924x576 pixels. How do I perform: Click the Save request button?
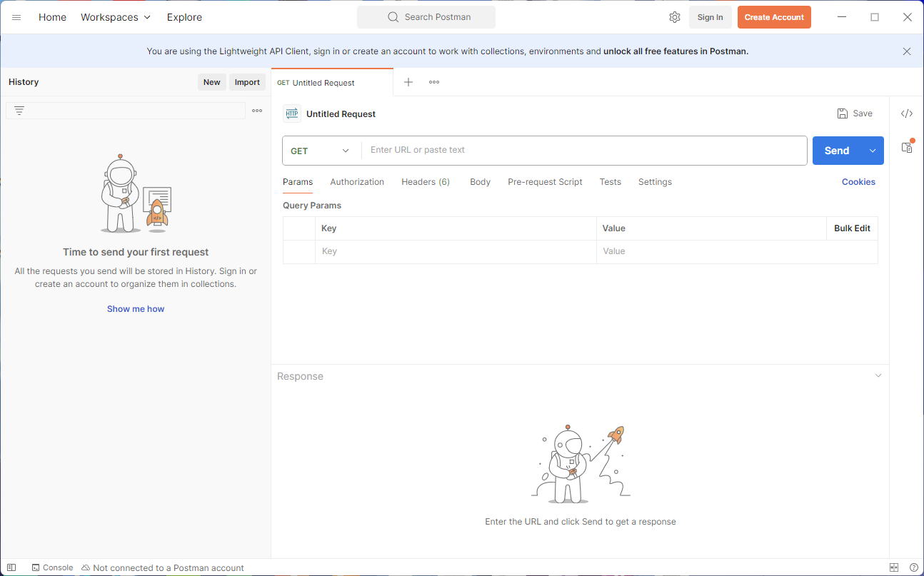pos(855,113)
